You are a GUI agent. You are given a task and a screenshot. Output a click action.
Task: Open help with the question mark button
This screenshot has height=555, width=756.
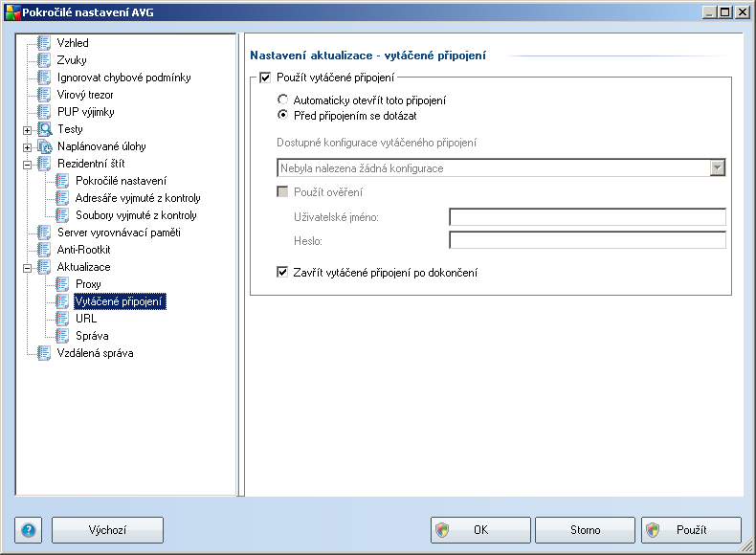point(29,530)
